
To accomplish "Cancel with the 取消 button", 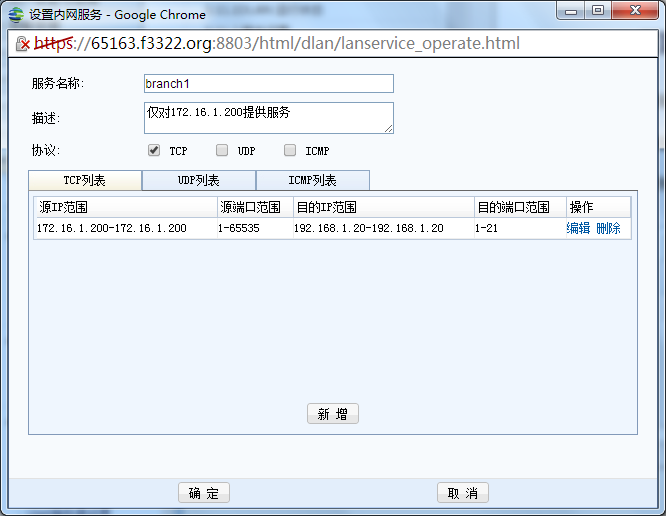I will pos(463,493).
